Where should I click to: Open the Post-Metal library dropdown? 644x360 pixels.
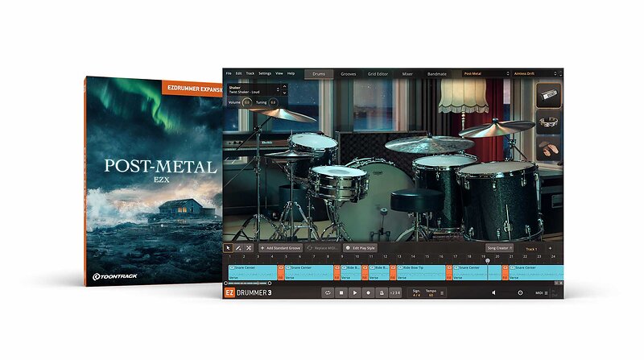pos(485,73)
